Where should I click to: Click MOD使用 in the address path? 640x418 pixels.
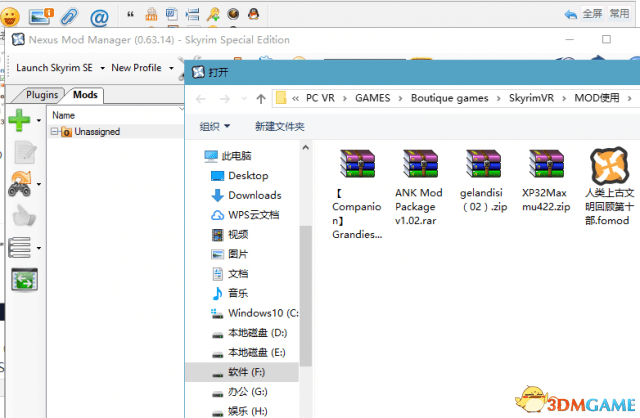pos(597,98)
